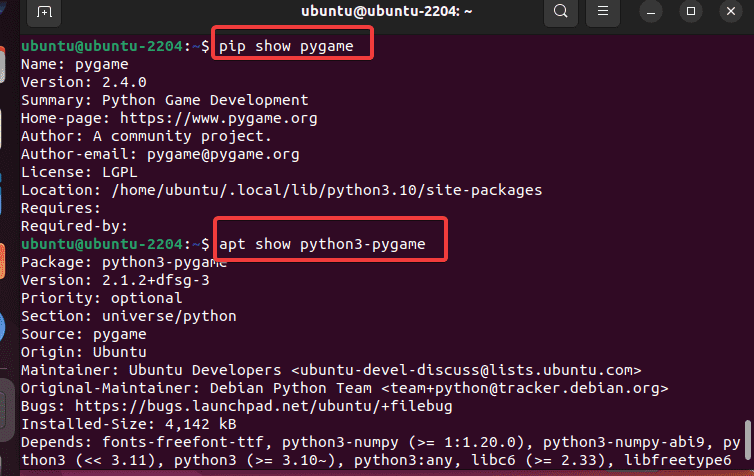Click 'Installed-Size: 4,142 kB' line
The width and height of the screenshot is (754, 476).
click(x=128, y=424)
